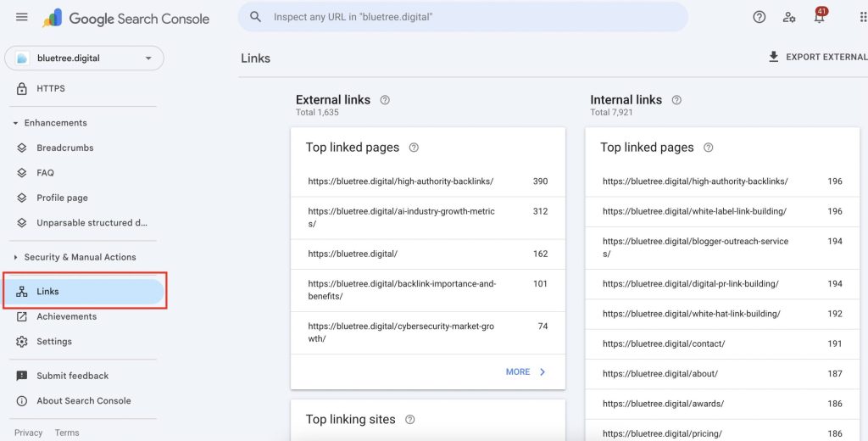This screenshot has height=441, width=868.
Task: Open backlink-importance-and-benefits external row
Action: click(428, 290)
